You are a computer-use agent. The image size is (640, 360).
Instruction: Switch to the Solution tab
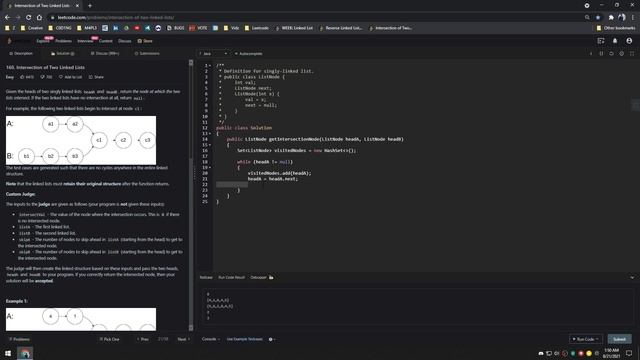62,53
